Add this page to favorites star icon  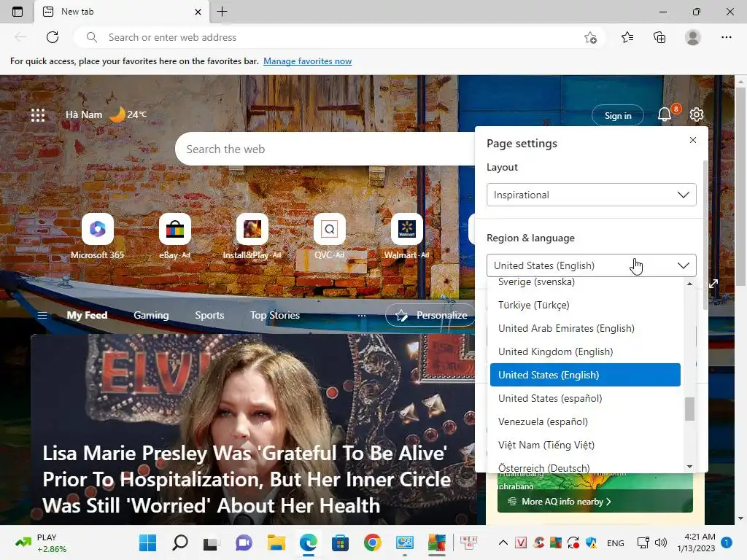click(590, 37)
